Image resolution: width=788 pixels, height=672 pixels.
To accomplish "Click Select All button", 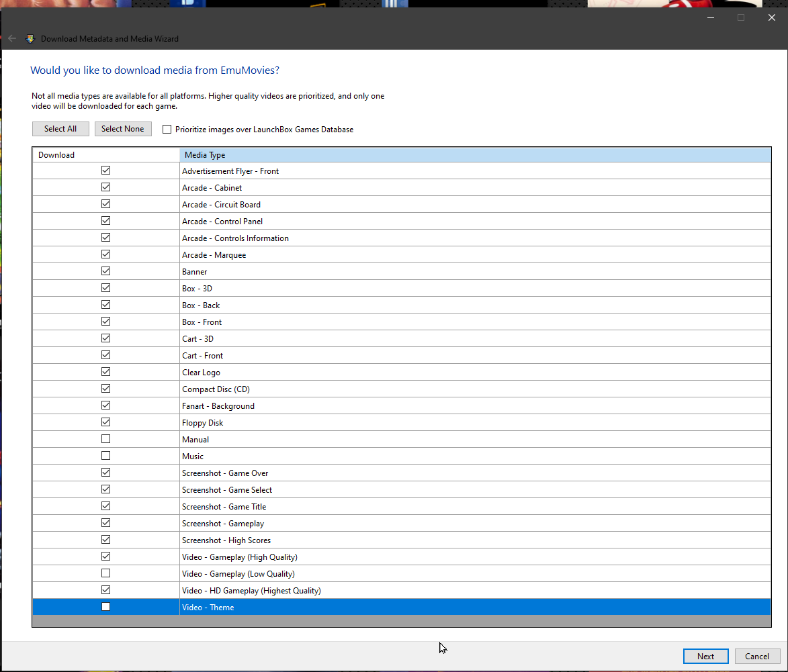I will coord(60,129).
